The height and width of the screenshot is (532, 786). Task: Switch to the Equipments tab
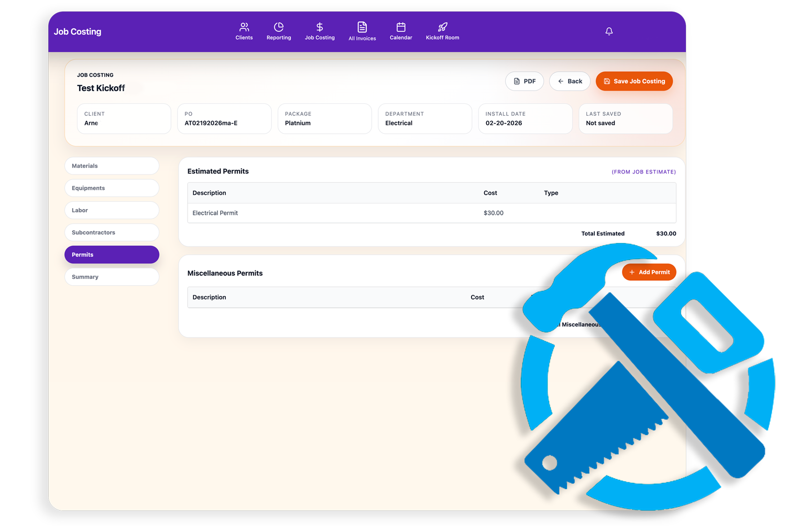[x=112, y=188]
